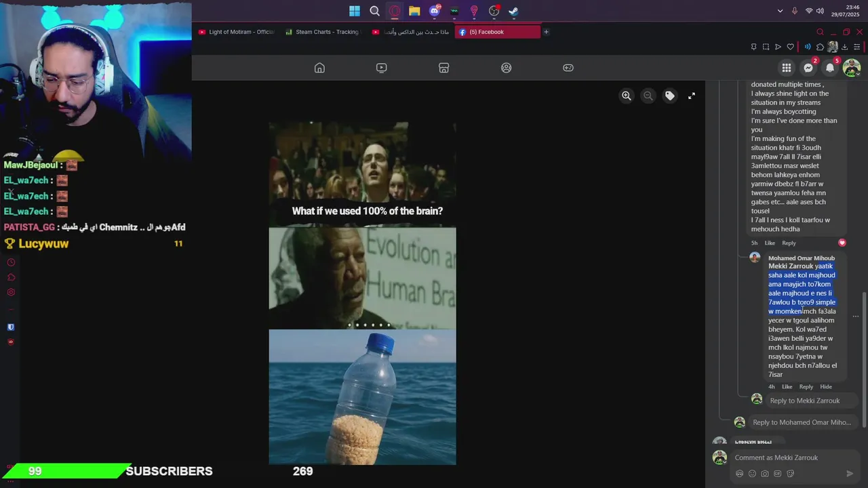Insert avatar sticker in comment

(739, 474)
